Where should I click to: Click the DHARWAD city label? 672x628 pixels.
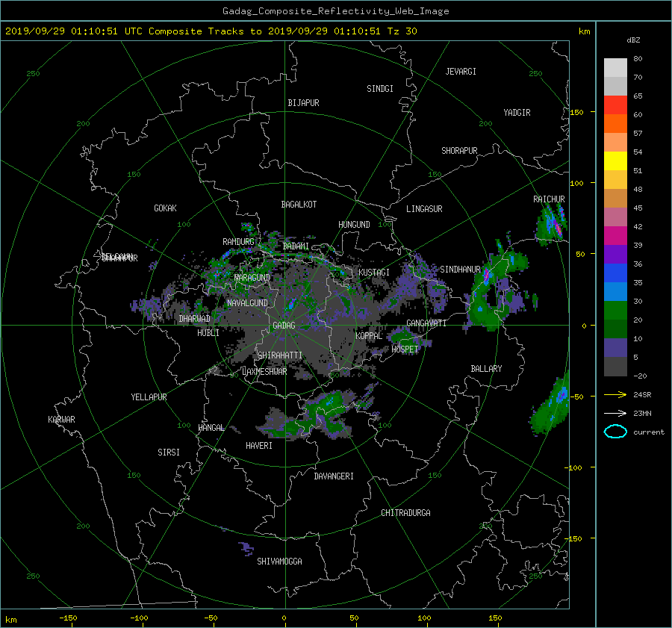(x=195, y=319)
